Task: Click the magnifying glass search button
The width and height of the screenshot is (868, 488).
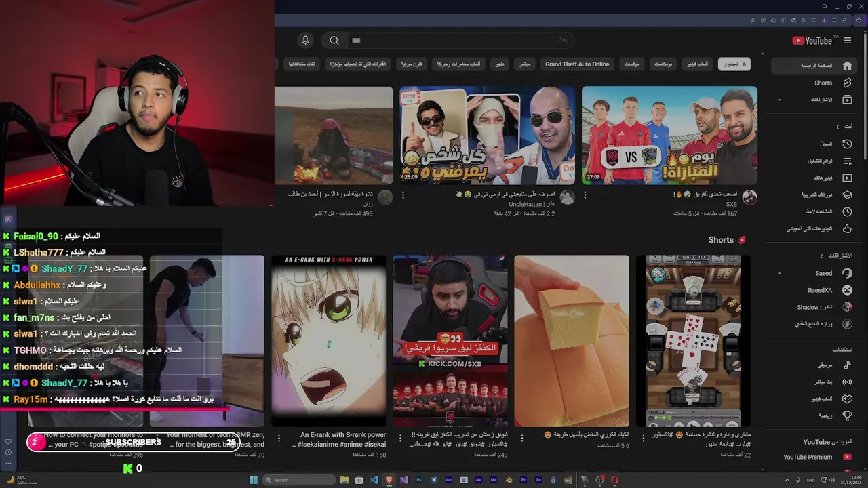Action: [334, 41]
